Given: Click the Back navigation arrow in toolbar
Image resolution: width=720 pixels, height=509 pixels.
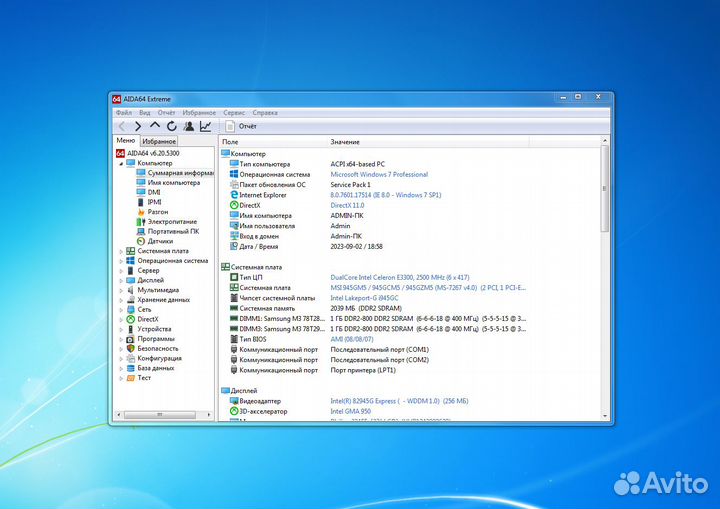Looking at the screenshot, I should point(122,127).
